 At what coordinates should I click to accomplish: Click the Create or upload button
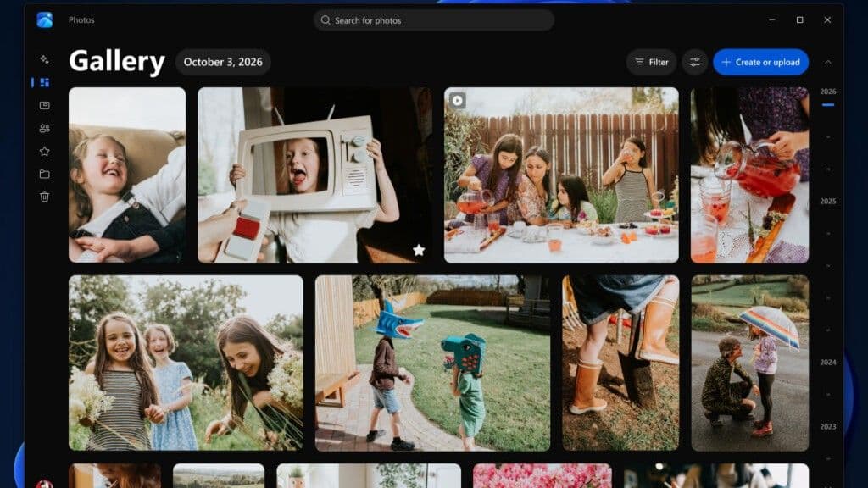[760, 62]
